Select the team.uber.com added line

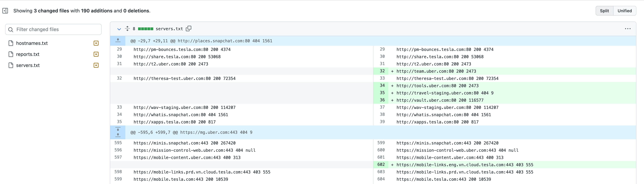436,71
